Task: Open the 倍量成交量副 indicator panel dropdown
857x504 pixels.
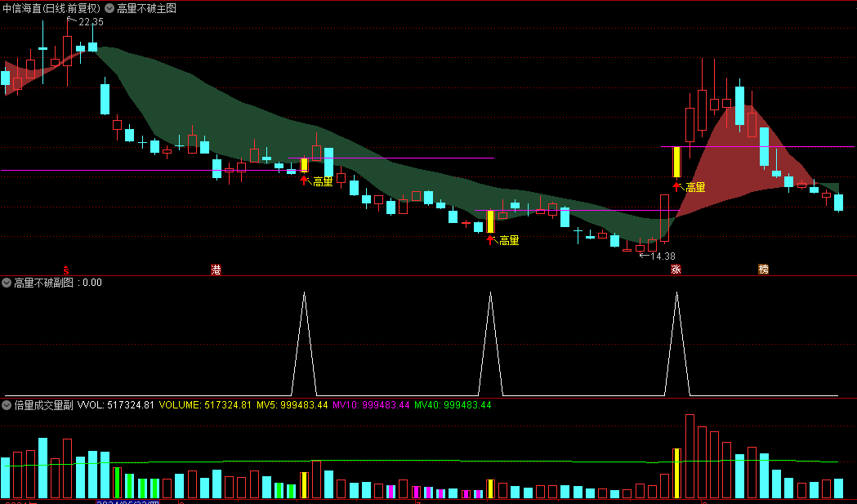Action: coord(7,405)
